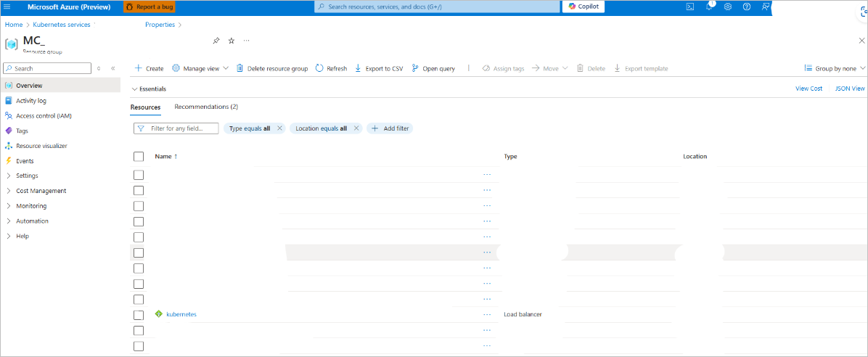Image resolution: width=868 pixels, height=357 pixels.
Task: Open the kubernetes resource link
Action: click(181, 314)
